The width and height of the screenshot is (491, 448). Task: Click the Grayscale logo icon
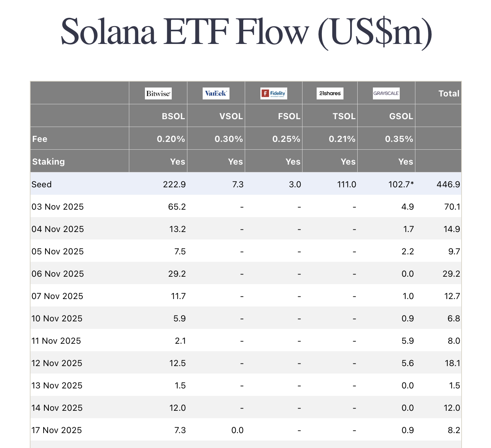click(x=386, y=93)
